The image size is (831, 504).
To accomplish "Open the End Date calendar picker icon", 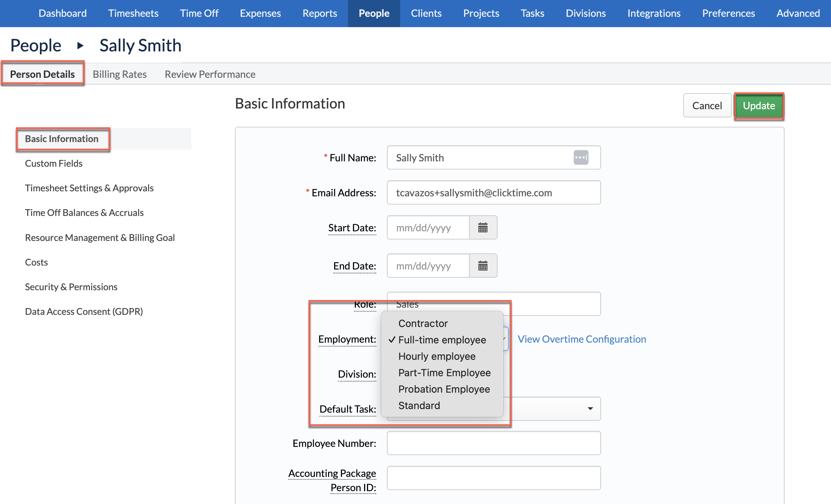I will pyautogui.click(x=483, y=266).
